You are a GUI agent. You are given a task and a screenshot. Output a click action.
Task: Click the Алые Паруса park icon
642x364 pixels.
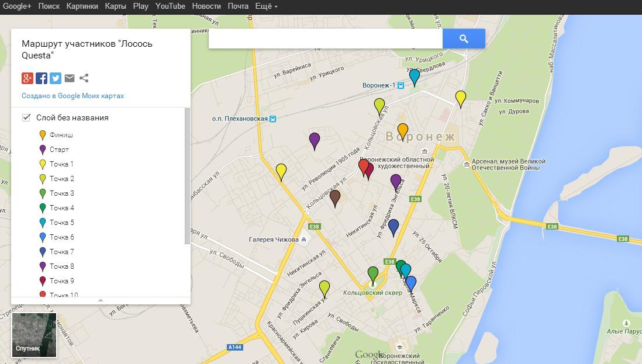coord(626,323)
